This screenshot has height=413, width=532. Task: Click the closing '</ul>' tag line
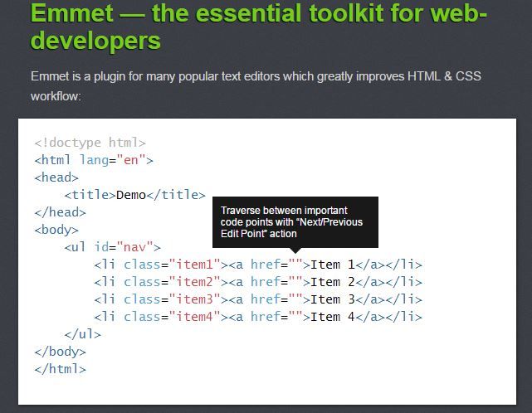click(82, 334)
